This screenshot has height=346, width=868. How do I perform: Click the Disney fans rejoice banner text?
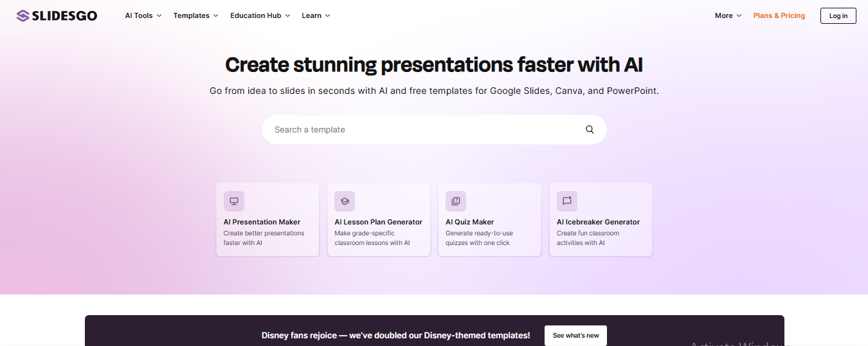click(x=396, y=335)
